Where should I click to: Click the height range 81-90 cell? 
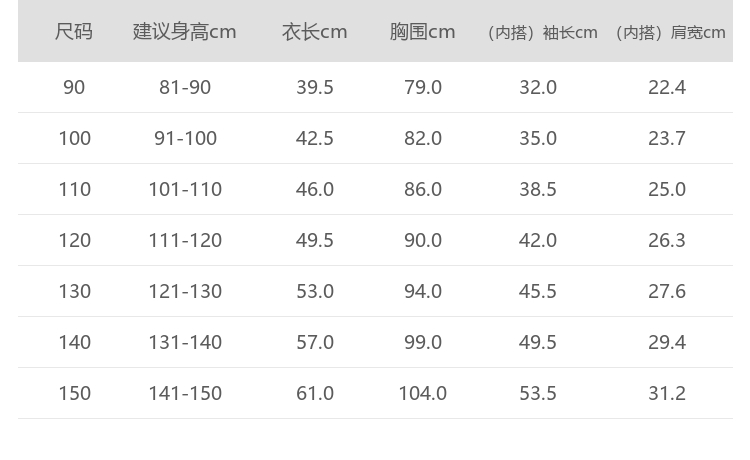point(185,87)
